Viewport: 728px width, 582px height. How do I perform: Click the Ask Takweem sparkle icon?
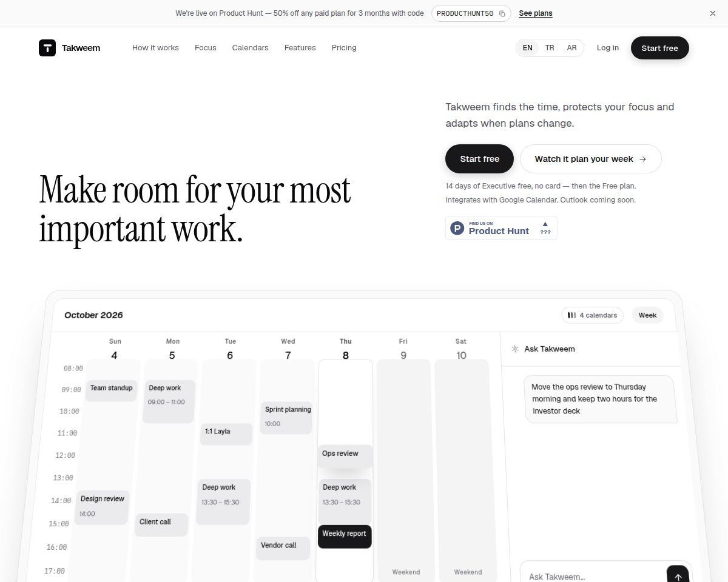[x=515, y=349]
